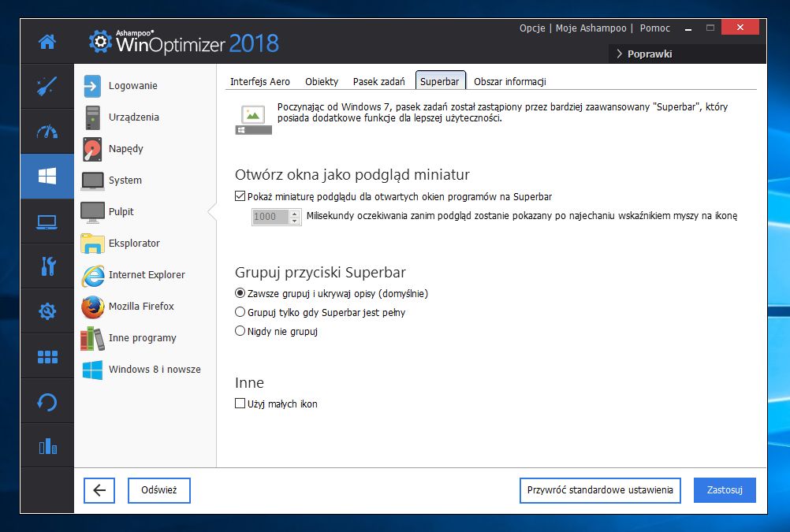Open the speedometer performance module icon
This screenshot has height=532, width=790.
[47, 132]
